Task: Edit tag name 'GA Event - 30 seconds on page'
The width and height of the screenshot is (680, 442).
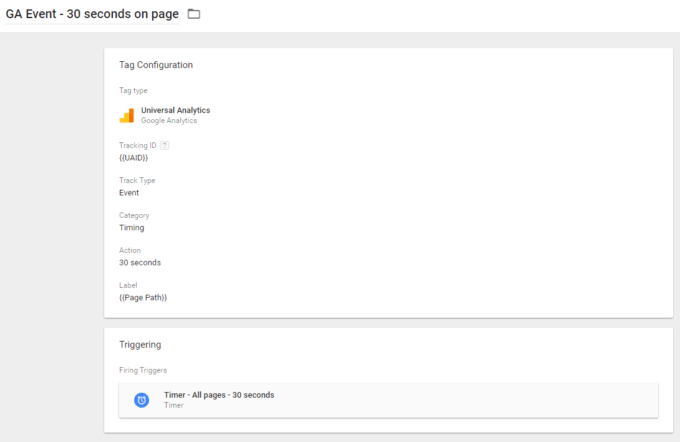Action: pyautogui.click(x=92, y=14)
